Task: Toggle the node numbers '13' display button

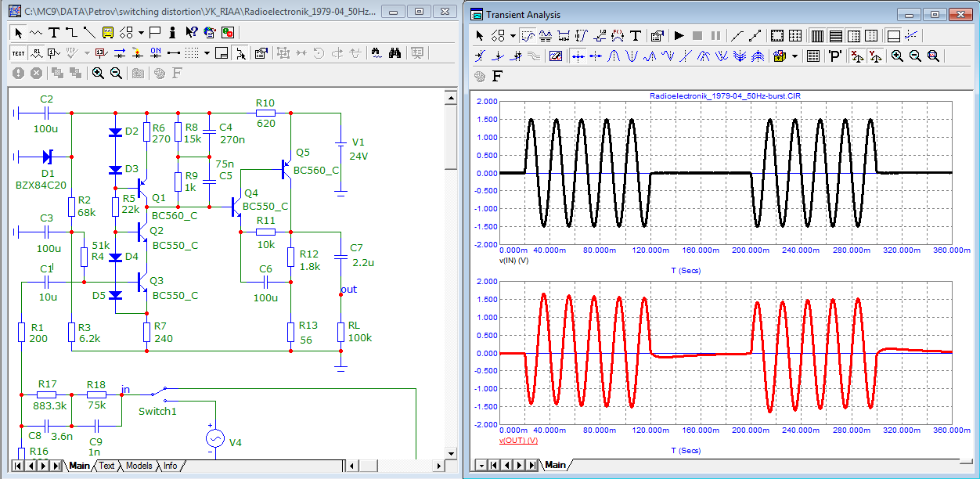Action: tap(100, 52)
